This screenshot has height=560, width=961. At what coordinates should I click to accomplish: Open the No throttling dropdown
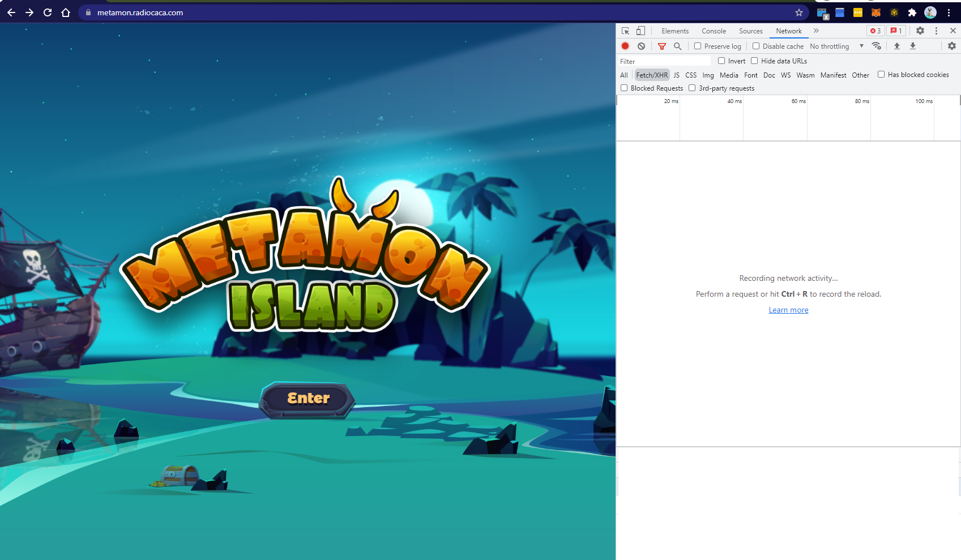point(836,46)
